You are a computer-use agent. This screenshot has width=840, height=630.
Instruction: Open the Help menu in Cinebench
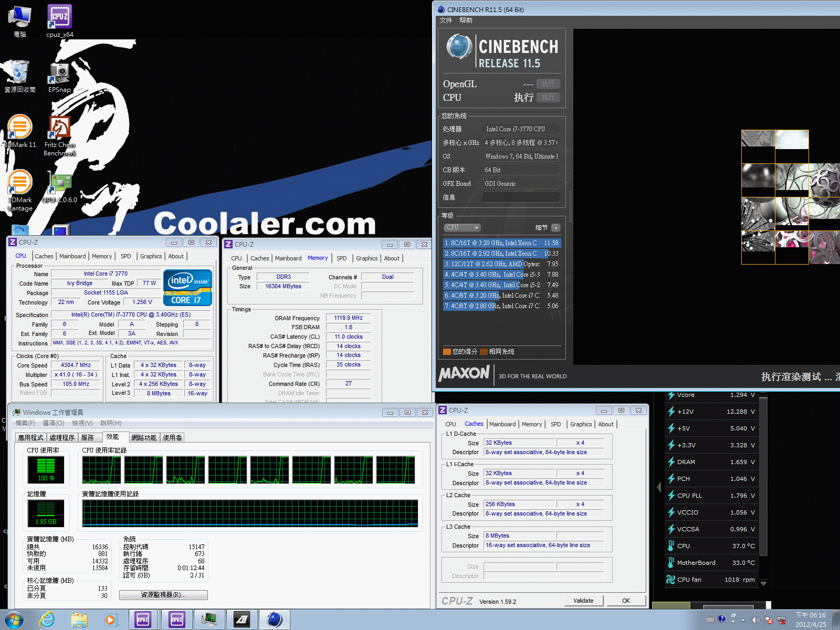pyautogui.click(x=466, y=20)
